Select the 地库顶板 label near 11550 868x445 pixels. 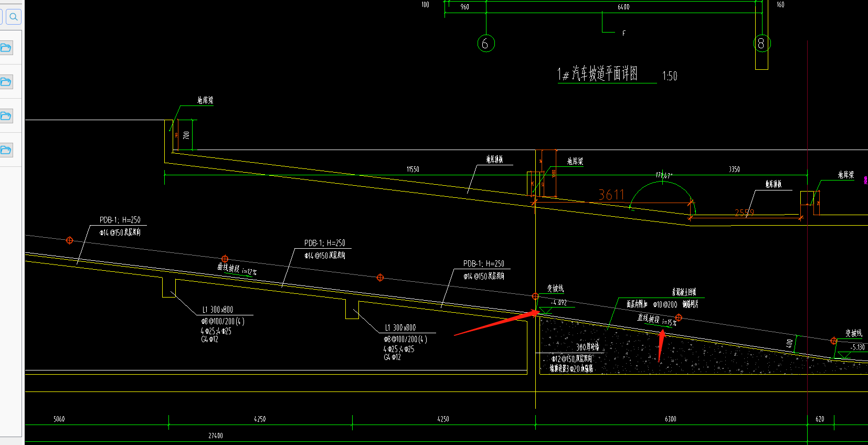point(494,159)
